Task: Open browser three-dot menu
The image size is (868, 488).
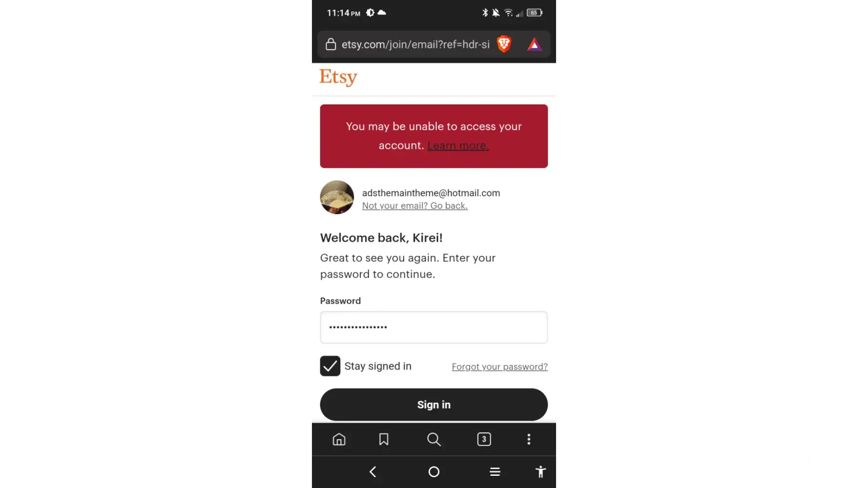Action: pos(529,439)
